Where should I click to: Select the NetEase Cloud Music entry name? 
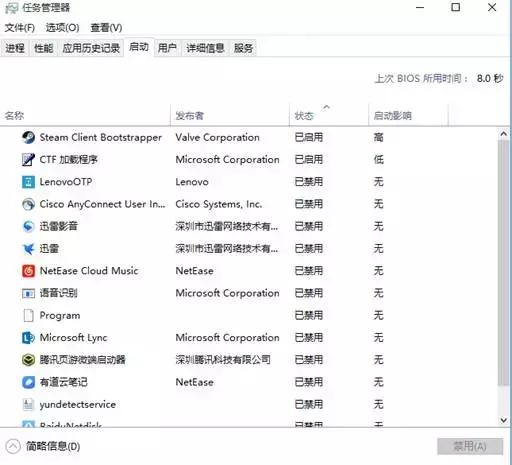tap(89, 271)
